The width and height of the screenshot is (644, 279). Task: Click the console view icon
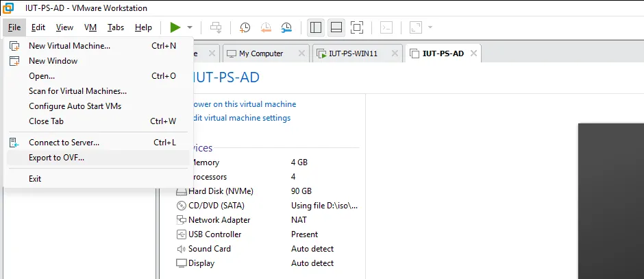click(386, 27)
